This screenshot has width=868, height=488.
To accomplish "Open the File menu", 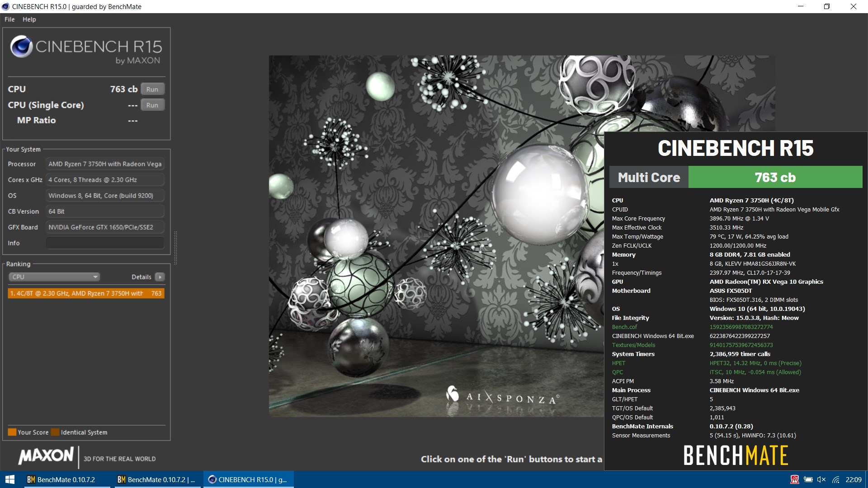I will click(x=9, y=19).
